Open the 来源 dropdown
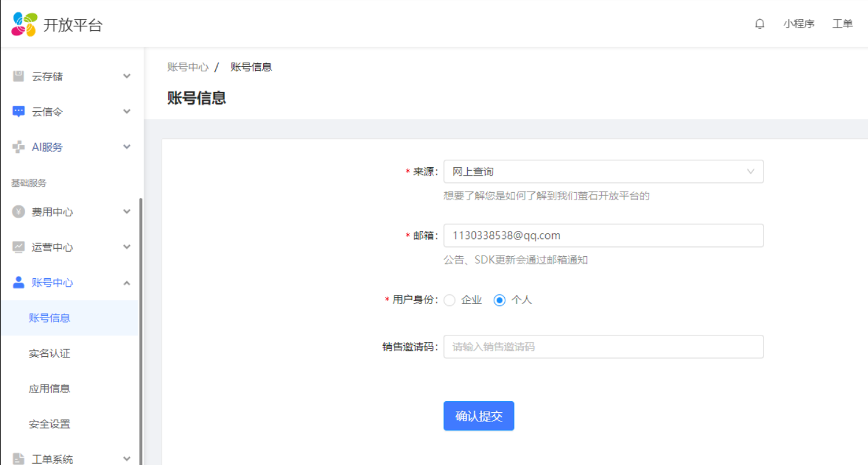868x465 pixels. click(604, 171)
